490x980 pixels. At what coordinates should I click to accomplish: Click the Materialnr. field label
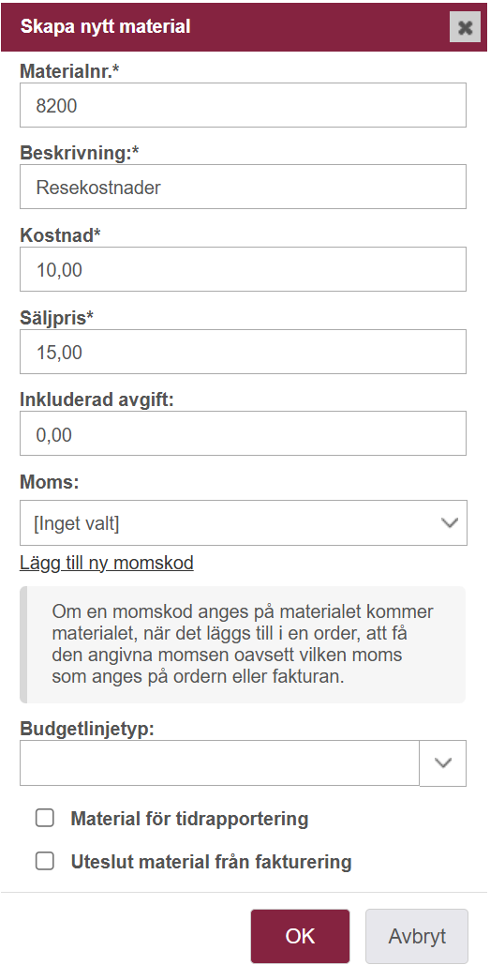pos(69,71)
